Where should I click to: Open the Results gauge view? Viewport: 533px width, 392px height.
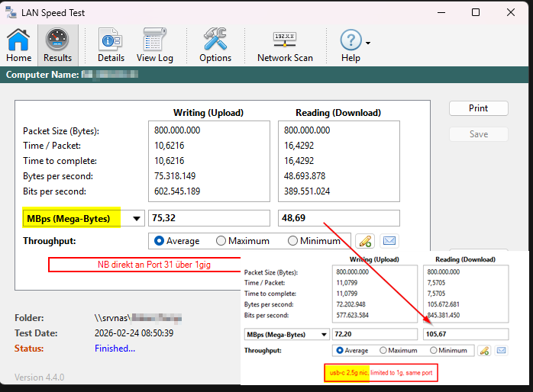coord(57,45)
